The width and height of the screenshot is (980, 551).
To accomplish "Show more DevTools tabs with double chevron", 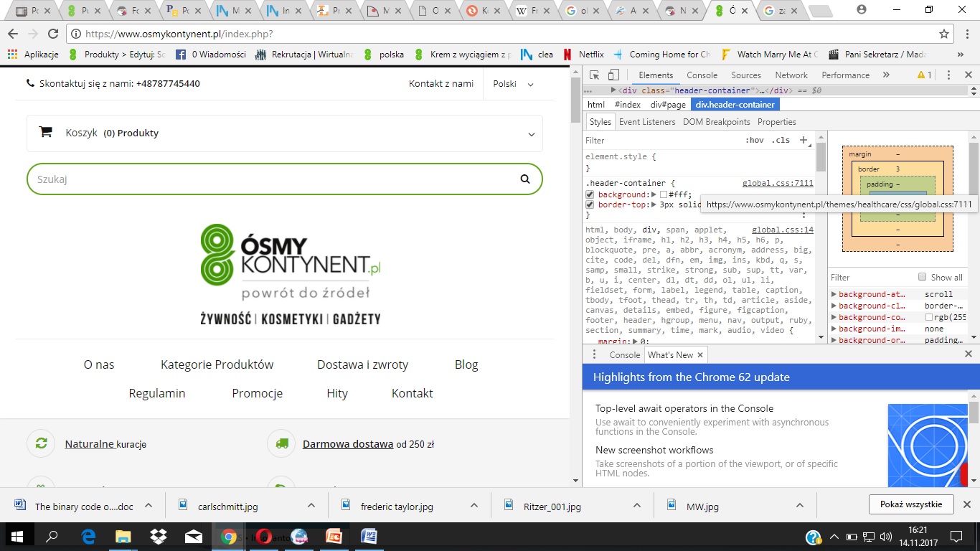I will 886,75.
